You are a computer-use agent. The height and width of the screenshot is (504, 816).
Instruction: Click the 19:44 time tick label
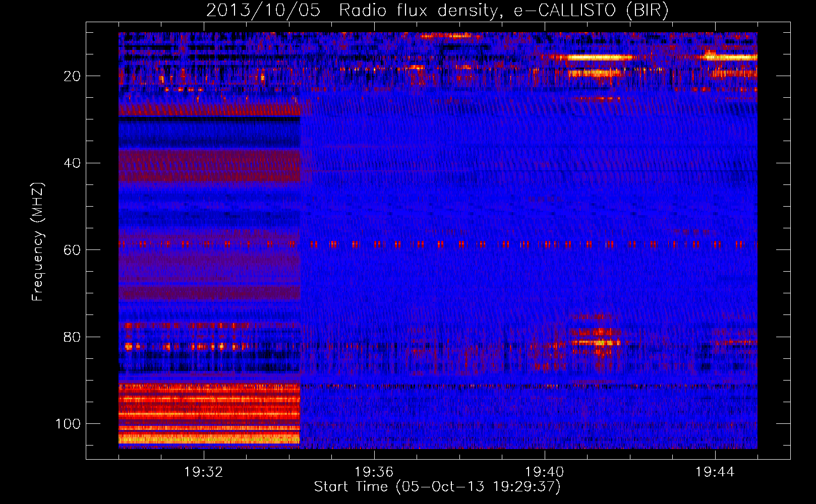(715, 472)
